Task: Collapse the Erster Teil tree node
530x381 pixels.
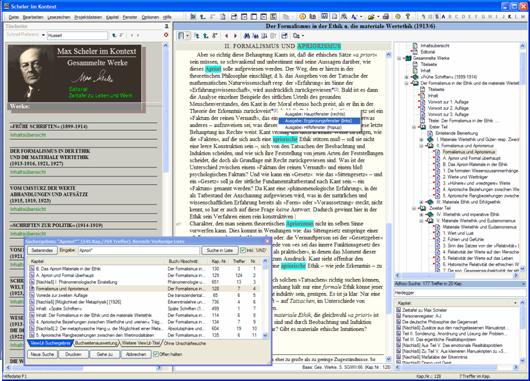Action: click(x=414, y=127)
